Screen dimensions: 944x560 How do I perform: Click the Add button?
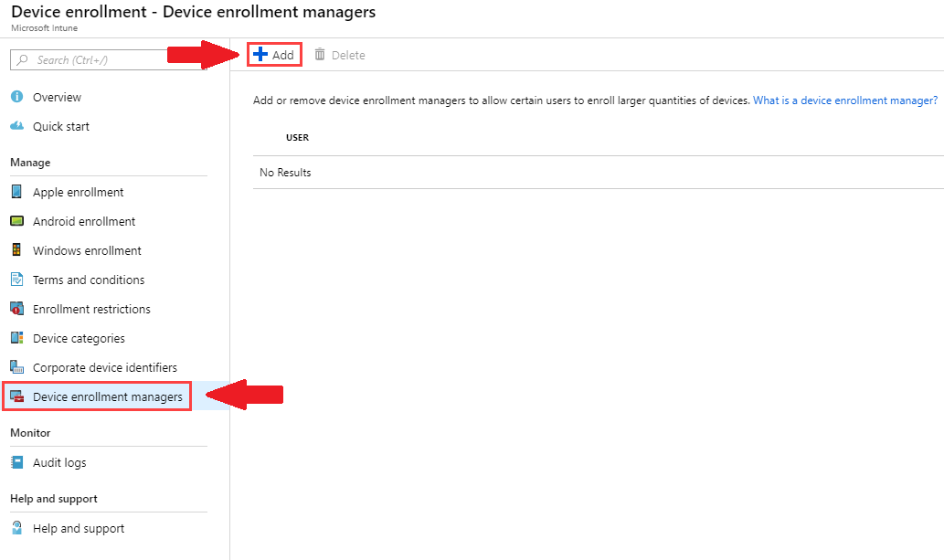(x=274, y=55)
